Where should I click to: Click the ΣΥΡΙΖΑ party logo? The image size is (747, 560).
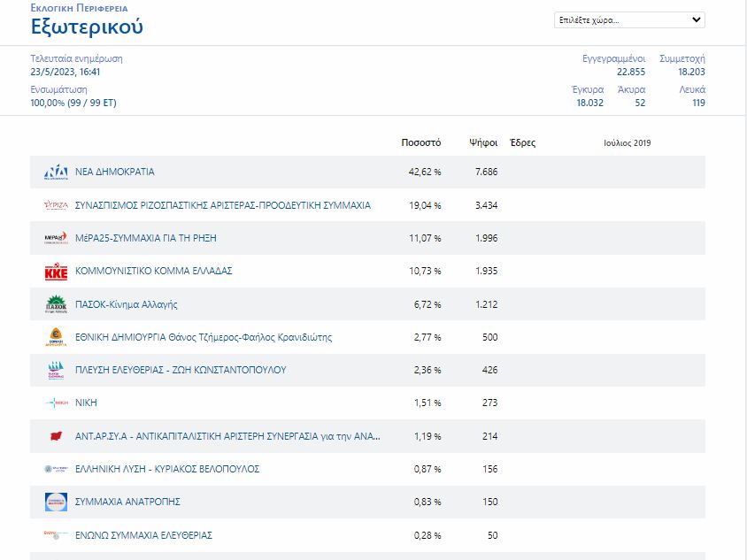coord(56,205)
